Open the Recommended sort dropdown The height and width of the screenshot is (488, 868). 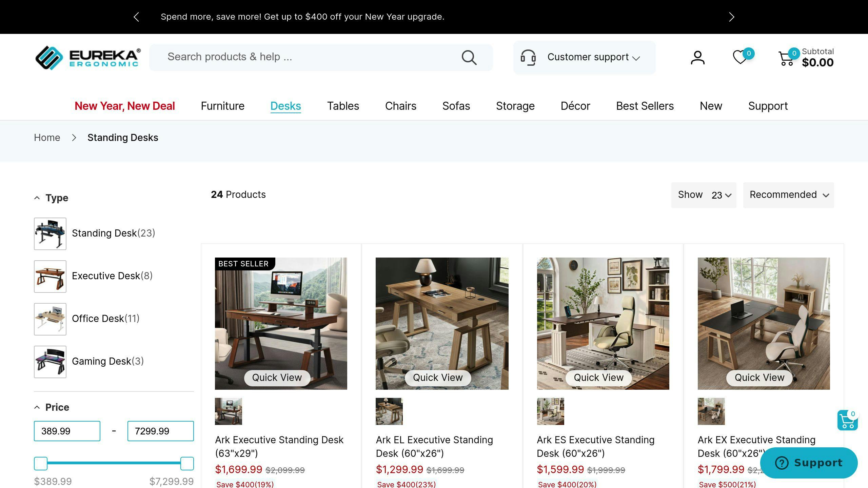(789, 195)
